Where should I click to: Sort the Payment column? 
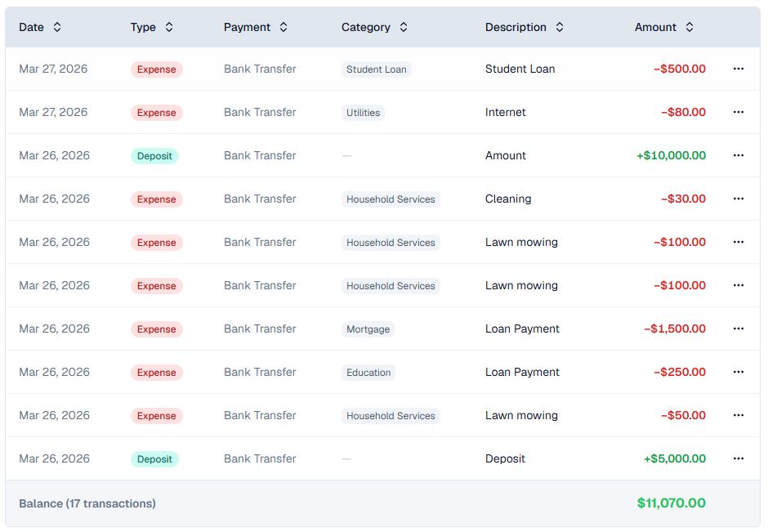coord(283,27)
